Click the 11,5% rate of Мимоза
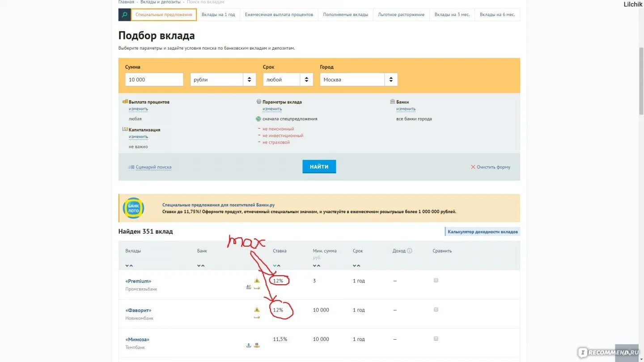Image resolution: width=644 pixels, height=362 pixels. pos(280,339)
